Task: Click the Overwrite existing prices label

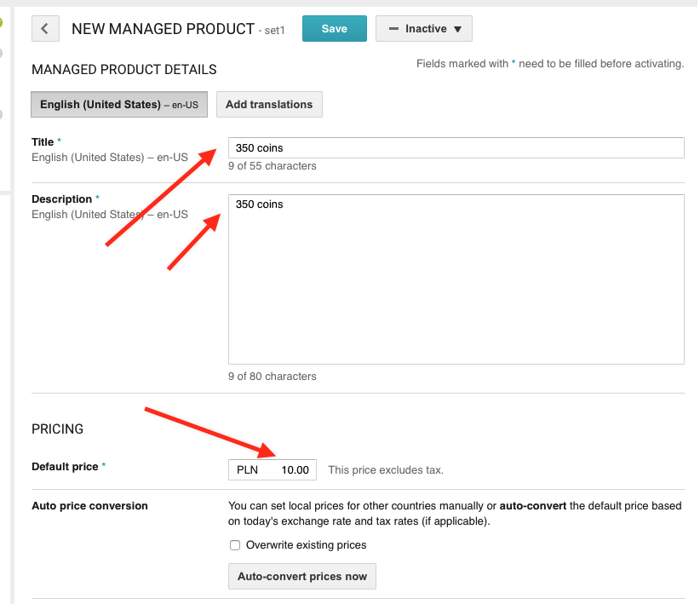Action: (x=307, y=545)
